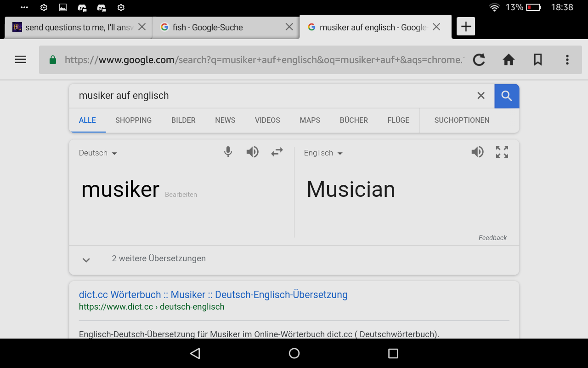Reload the page with refresh icon
The width and height of the screenshot is (588, 368).
(479, 59)
